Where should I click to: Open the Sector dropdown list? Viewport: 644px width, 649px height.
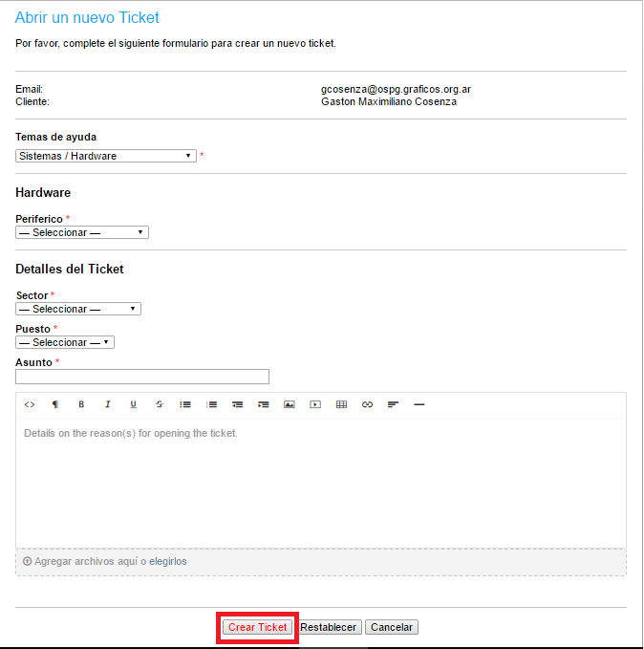(78, 309)
